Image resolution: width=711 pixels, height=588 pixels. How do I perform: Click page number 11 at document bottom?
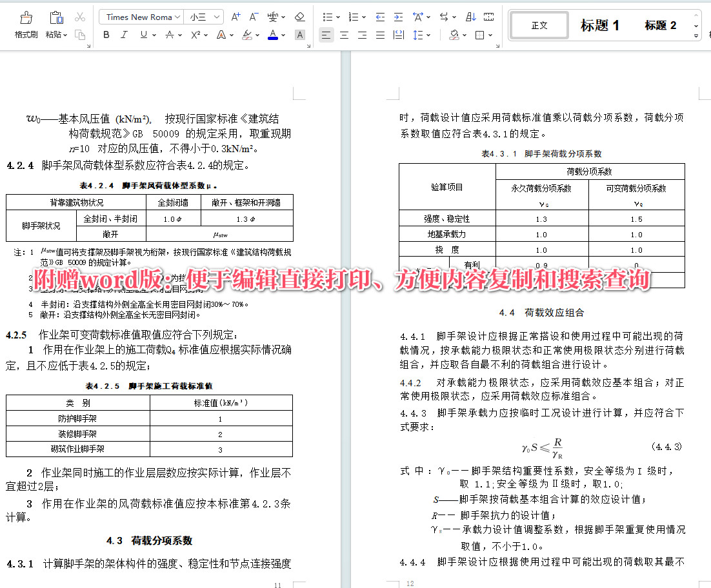(x=277, y=584)
